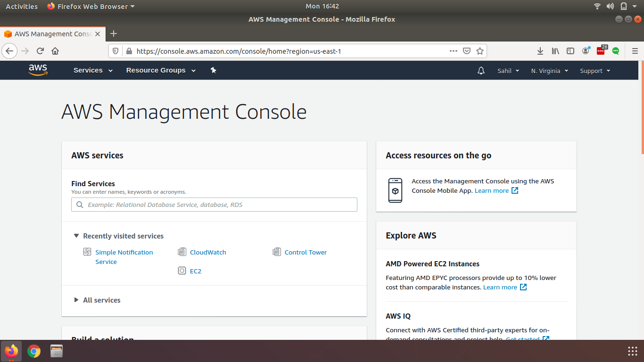This screenshot has width=644, height=362.
Task: Open the Files app in the dock
Action: (x=57, y=351)
